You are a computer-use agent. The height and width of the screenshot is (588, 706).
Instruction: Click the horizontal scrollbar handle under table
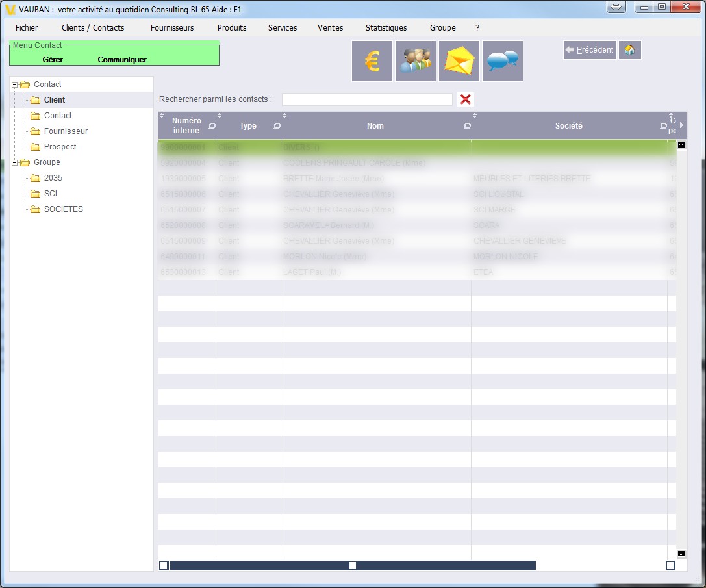pos(353,565)
